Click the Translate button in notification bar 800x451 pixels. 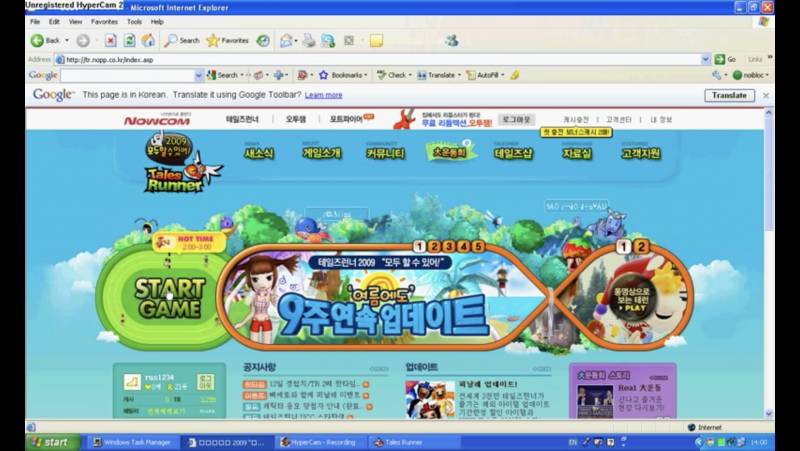729,95
